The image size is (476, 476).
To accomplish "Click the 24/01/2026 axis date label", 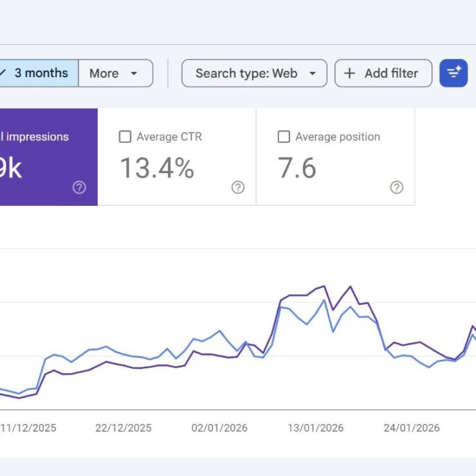I will coord(412,428).
